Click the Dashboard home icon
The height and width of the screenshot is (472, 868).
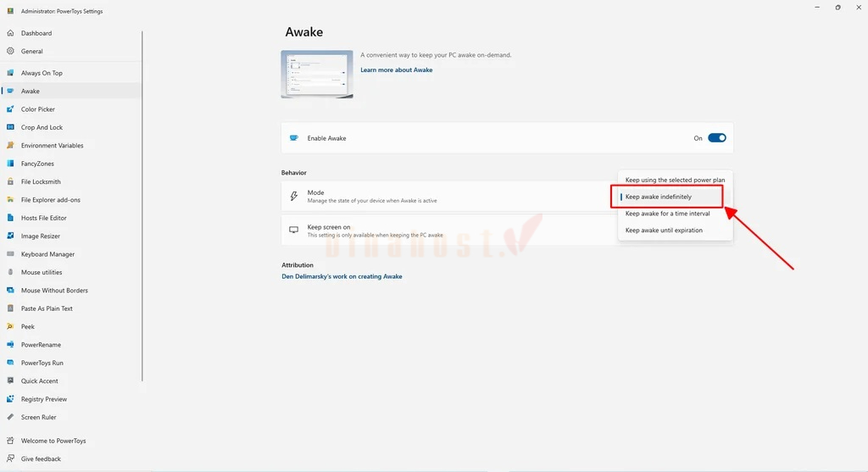tap(10, 33)
